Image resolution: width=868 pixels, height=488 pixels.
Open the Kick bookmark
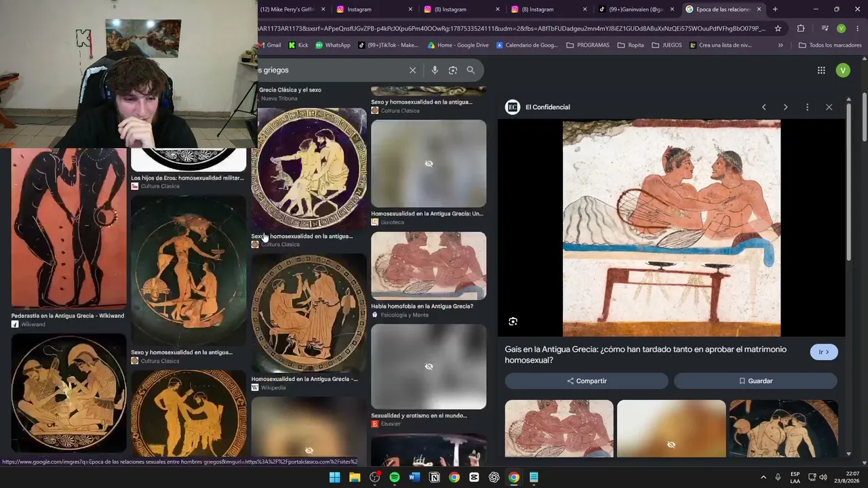pos(298,45)
